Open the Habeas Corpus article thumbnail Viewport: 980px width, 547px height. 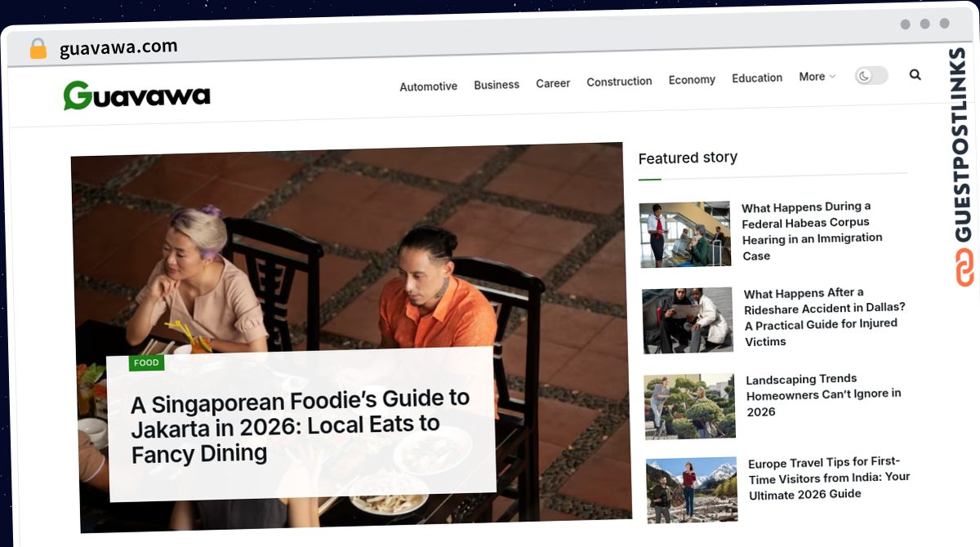[x=685, y=234]
